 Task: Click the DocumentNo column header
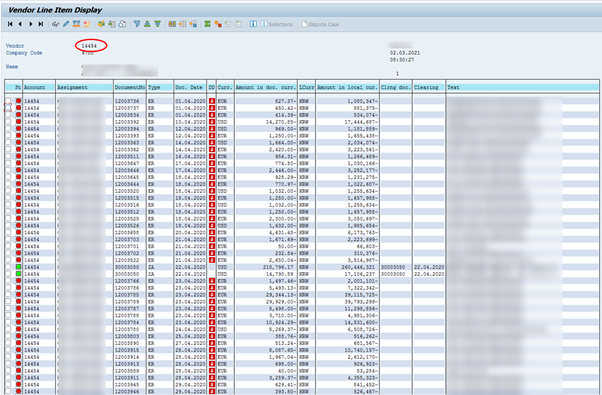pyautogui.click(x=130, y=87)
